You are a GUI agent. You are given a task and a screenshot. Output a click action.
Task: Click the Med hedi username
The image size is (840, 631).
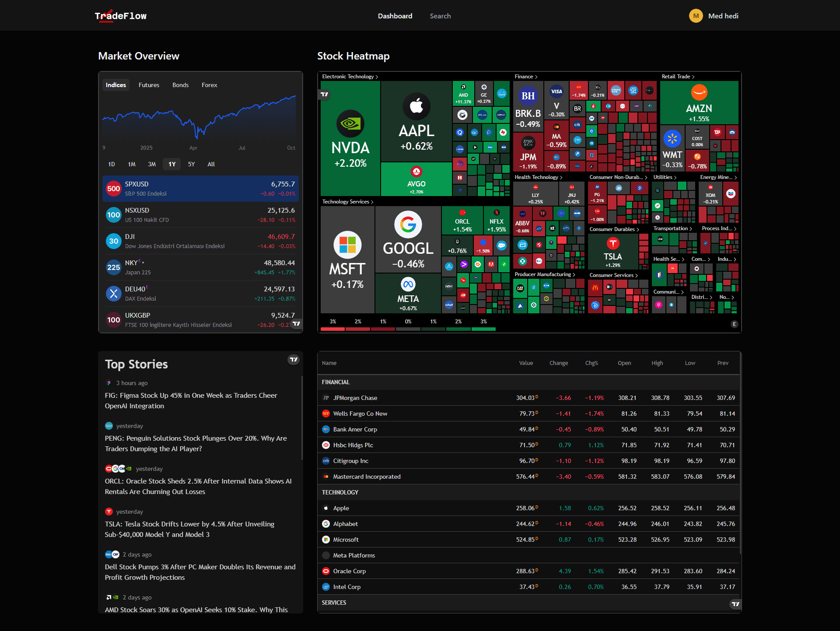tap(723, 16)
